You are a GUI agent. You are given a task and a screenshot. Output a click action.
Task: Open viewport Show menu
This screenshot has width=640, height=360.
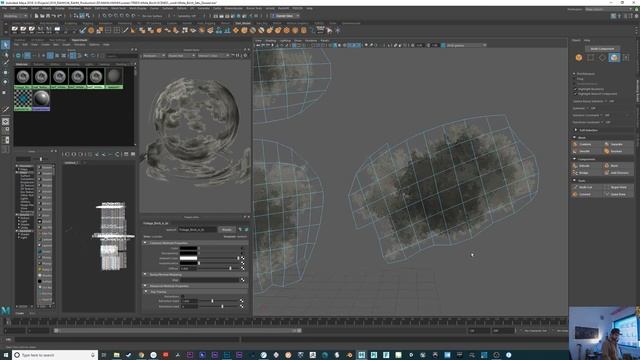(298, 40)
